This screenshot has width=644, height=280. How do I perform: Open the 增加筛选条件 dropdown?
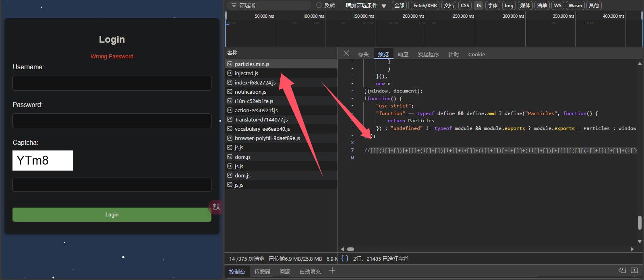365,5
